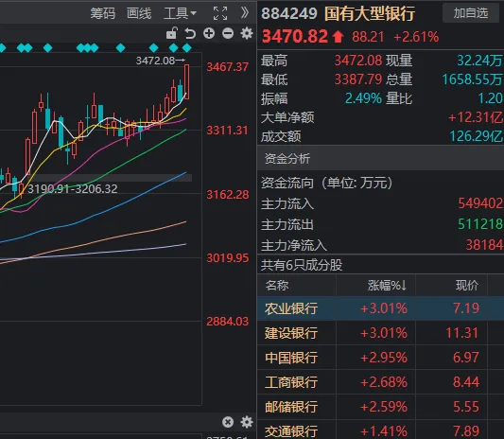Click the 振幅 value 2.49%
Screen dimensions: 504x439
(x=363, y=98)
